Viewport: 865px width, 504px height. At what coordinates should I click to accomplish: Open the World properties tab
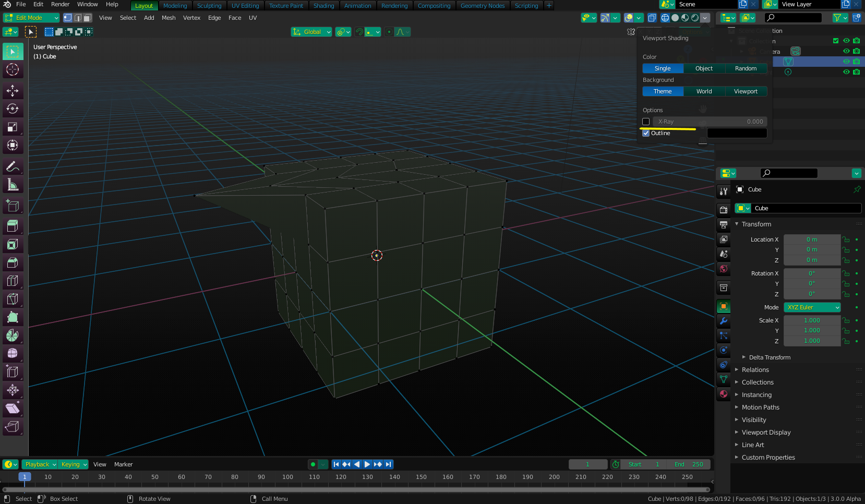coord(723,269)
